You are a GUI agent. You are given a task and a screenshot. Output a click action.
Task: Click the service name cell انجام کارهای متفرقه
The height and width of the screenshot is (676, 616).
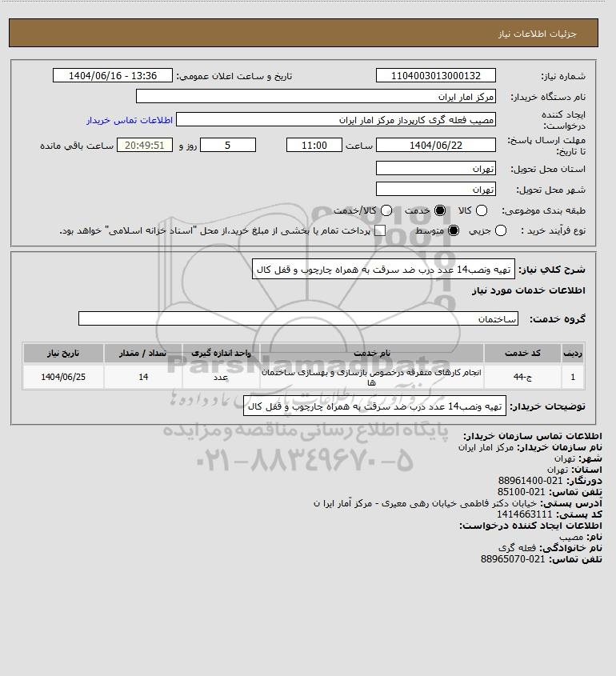371,377
